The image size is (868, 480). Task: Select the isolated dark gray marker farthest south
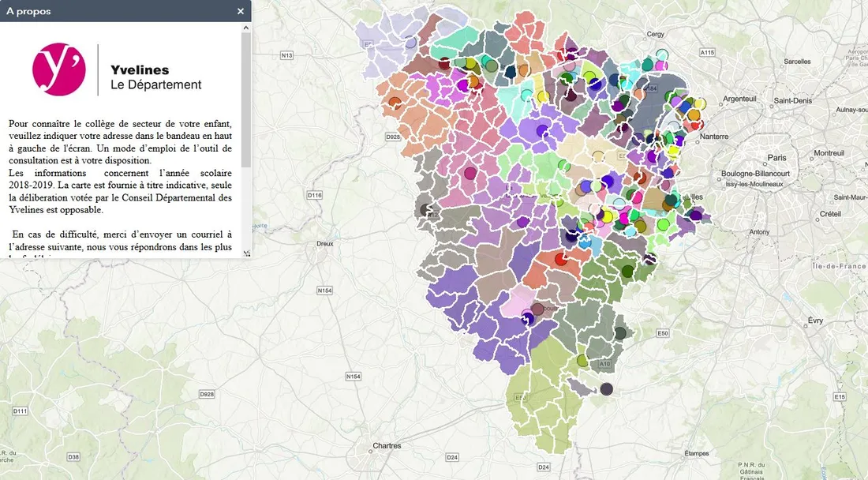coord(606,388)
